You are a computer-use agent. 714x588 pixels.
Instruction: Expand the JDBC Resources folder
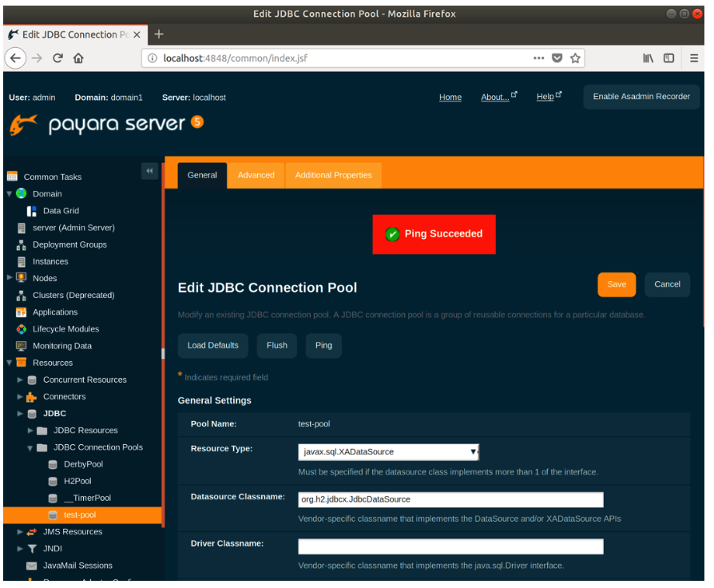[x=30, y=431]
